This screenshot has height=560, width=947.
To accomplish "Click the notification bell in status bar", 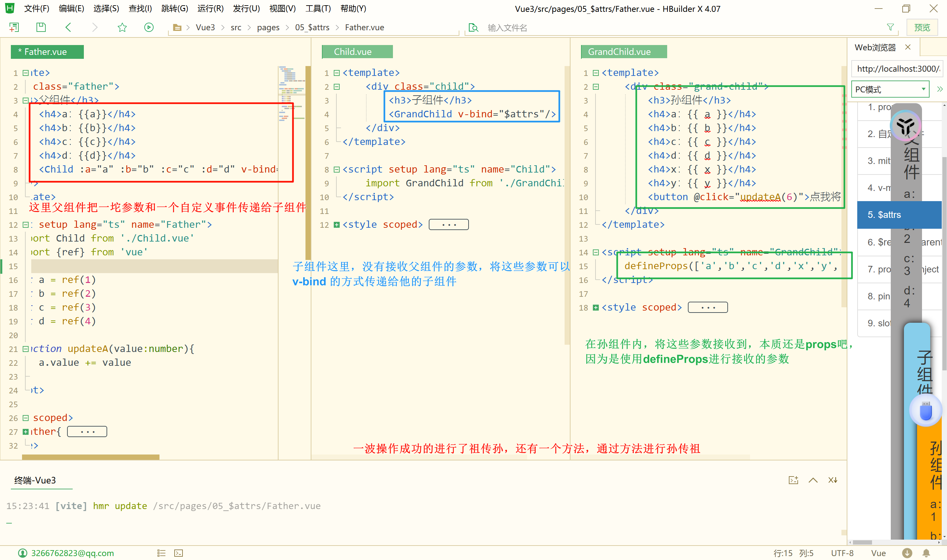I will pos(926,553).
